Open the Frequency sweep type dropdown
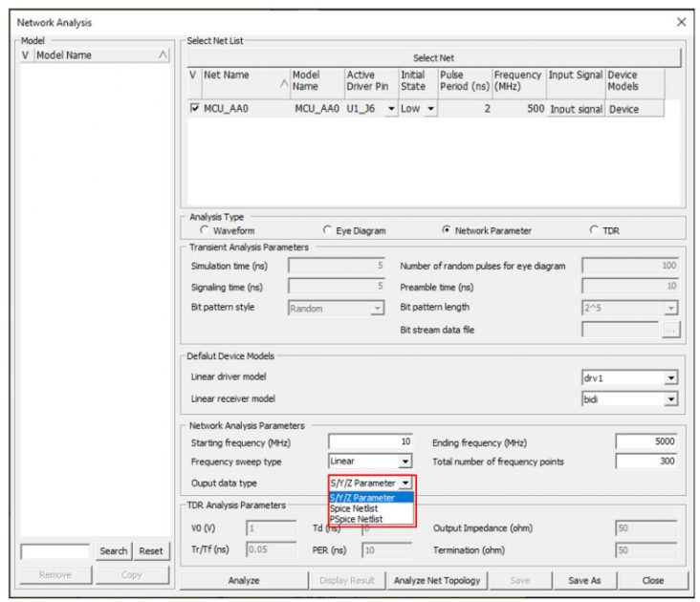Image resolution: width=700 pixels, height=602 pixels. point(405,462)
